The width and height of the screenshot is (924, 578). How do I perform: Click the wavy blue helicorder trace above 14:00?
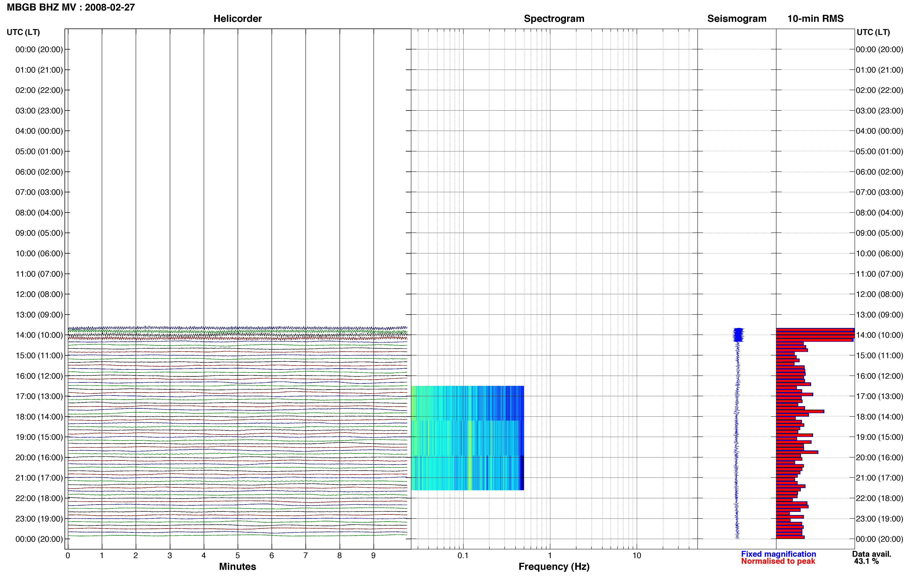pos(237,328)
